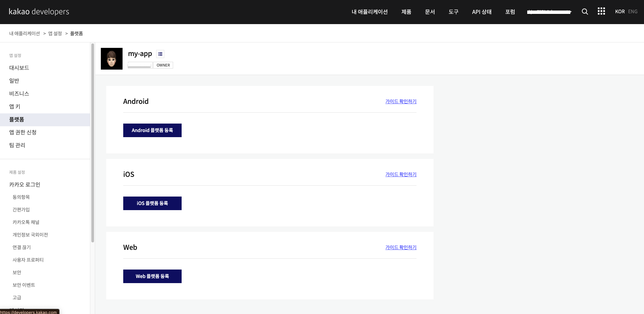The width and height of the screenshot is (644, 314).
Task: Select 플랫폼 in the sidebar
Action: [45, 119]
